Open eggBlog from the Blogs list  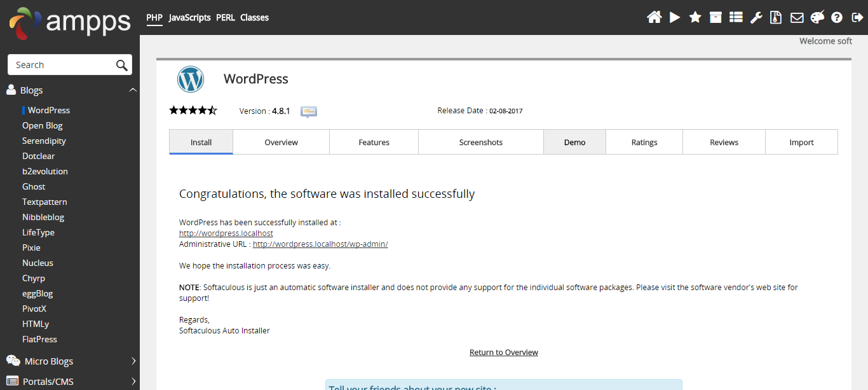(38, 293)
